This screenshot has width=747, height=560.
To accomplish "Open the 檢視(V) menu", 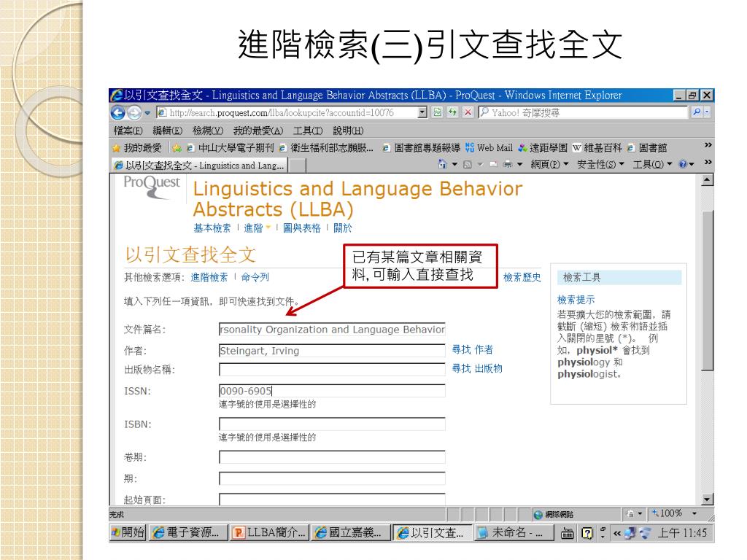I will click(208, 131).
